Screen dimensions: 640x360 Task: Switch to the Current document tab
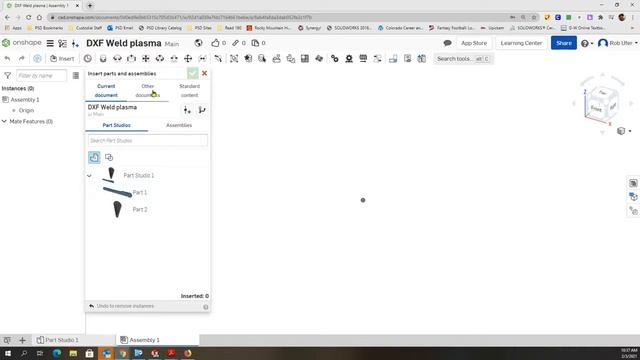(x=106, y=91)
